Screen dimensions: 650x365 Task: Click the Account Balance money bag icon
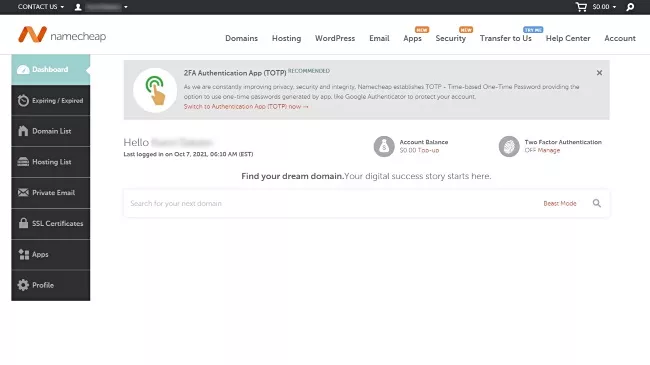click(384, 146)
